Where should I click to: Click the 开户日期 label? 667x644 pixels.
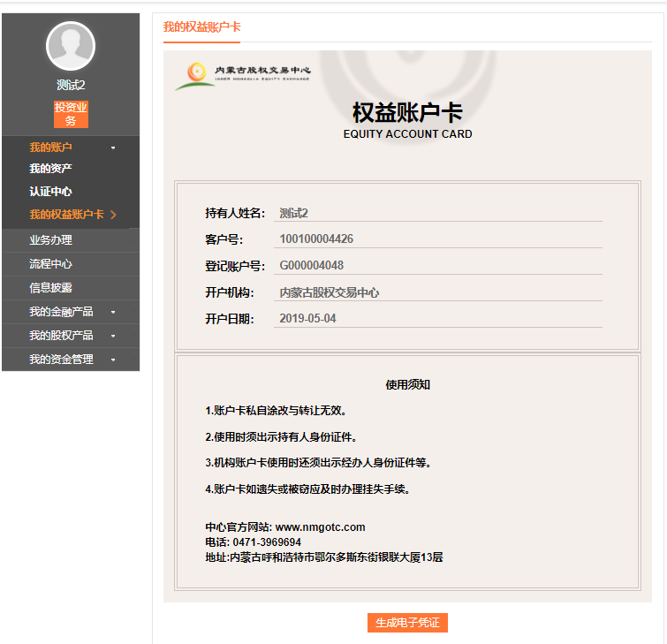coord(230,319)
